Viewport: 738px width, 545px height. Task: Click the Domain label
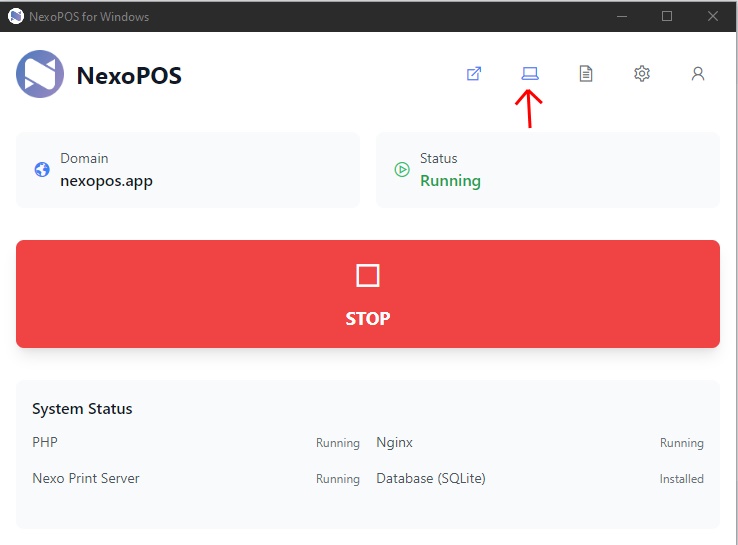[x=84, y=158]
